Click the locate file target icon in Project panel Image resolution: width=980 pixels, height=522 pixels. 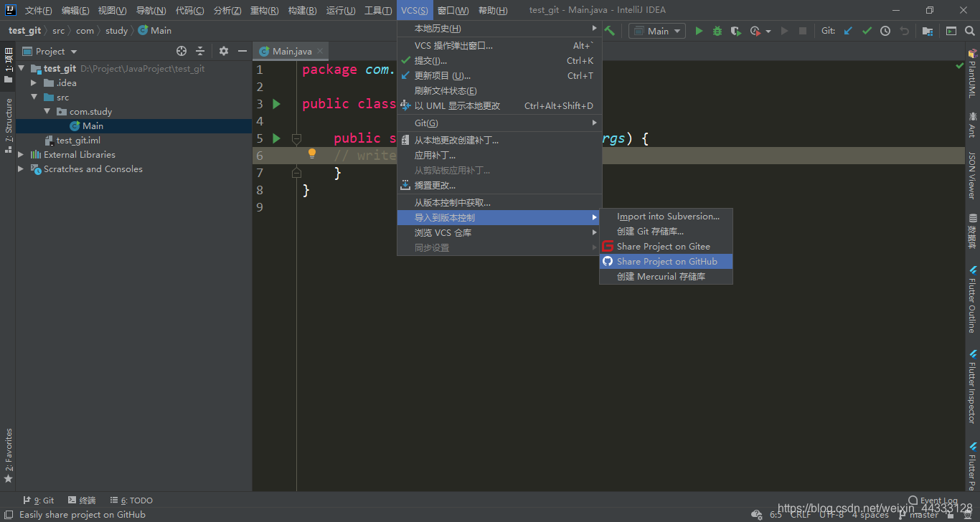(x=182, y=51)
